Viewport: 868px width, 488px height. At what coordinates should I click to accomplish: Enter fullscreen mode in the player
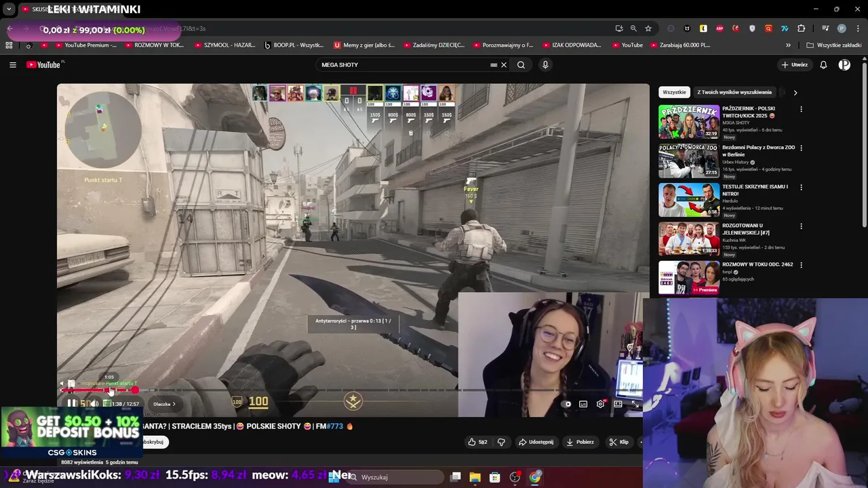coord(635,404)
